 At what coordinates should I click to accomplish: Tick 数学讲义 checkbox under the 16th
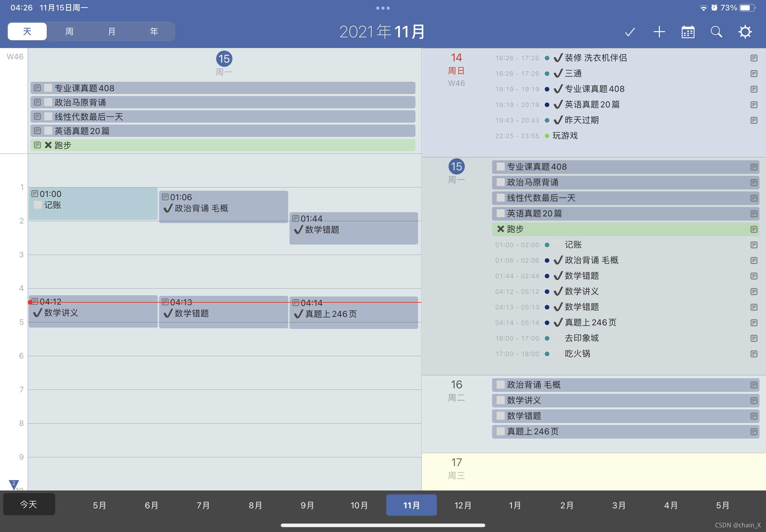500,400
